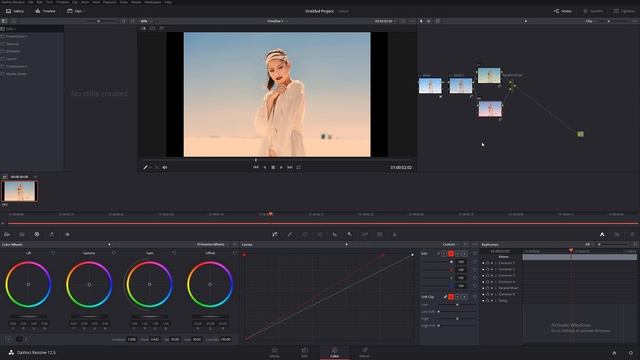Toggle curve Edit green channel
This screenshot has height=360, width=640.
[x=458, y=253]
